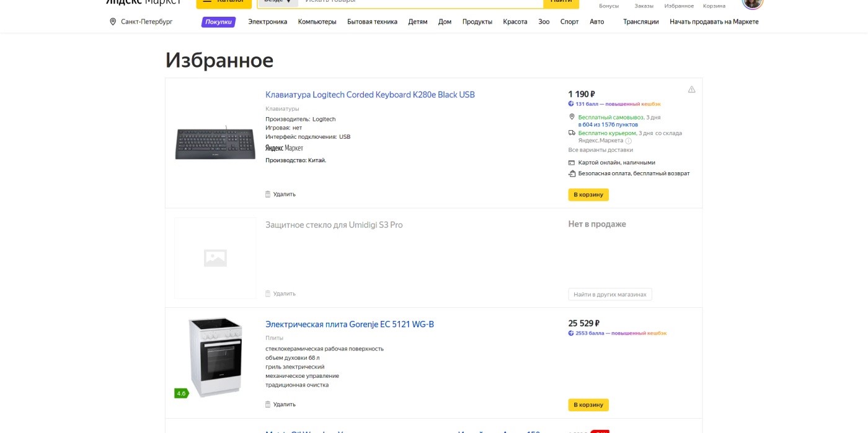Open the Красота category
868x433 pixels.
[x=515, y=22]
